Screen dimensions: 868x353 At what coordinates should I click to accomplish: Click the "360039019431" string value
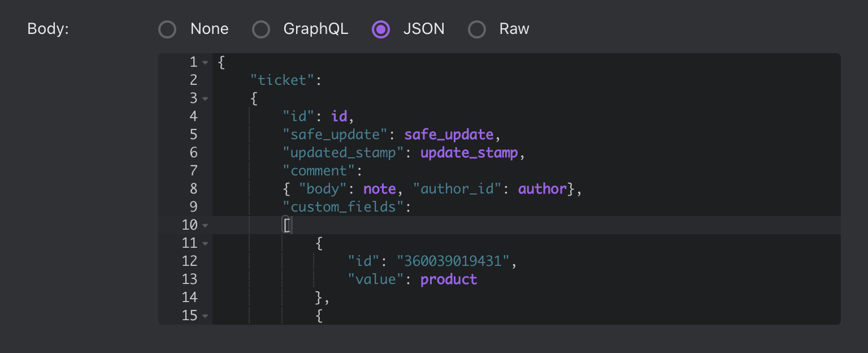click(453, 261)
